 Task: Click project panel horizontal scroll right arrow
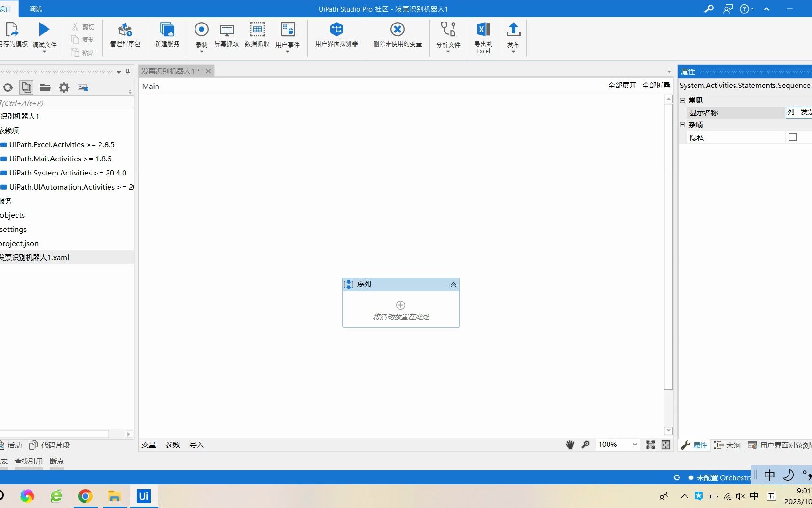pos(129,434)
